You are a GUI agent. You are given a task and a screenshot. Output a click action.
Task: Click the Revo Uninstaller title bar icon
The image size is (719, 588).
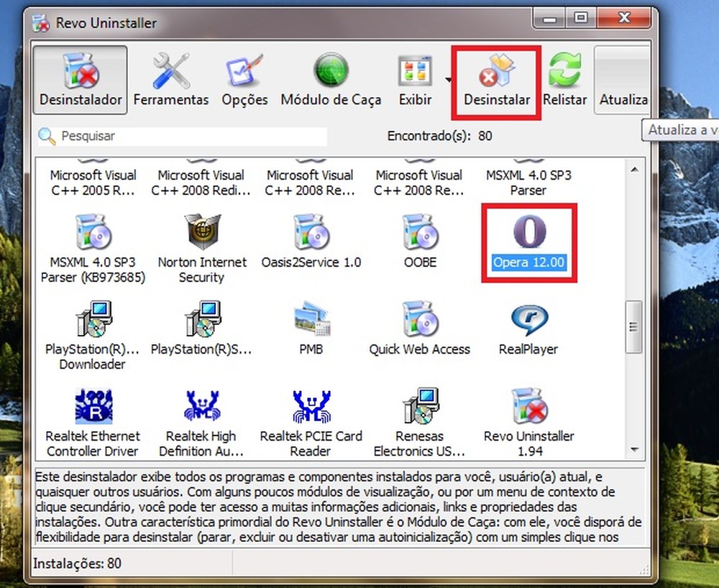coord(41,23)
